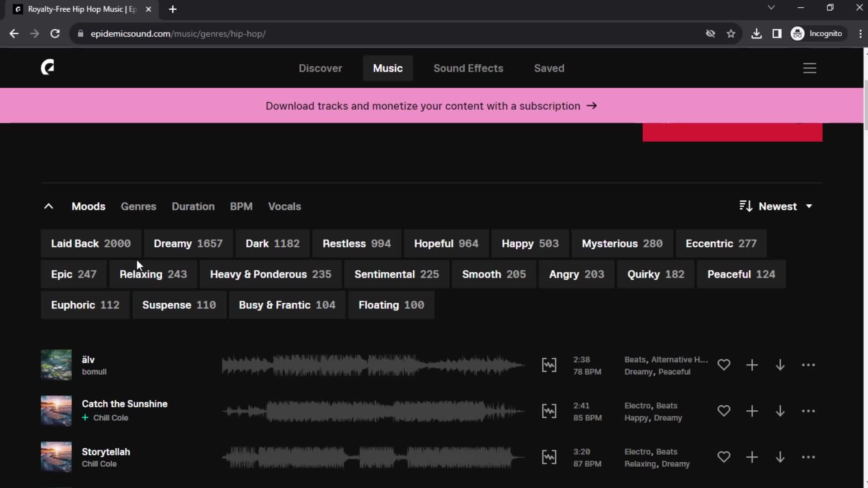Seek within älv track waveform
868x488 pixels.
coord(373,365)
